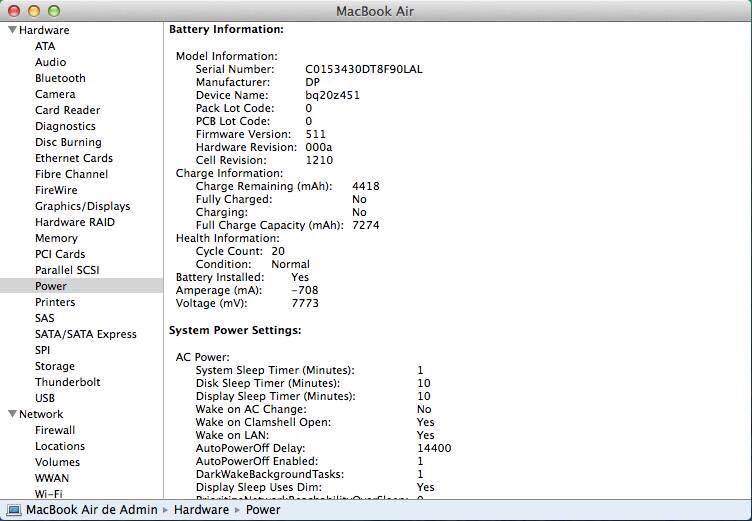Click the System Power Settings heading

[x=235, y=330]
